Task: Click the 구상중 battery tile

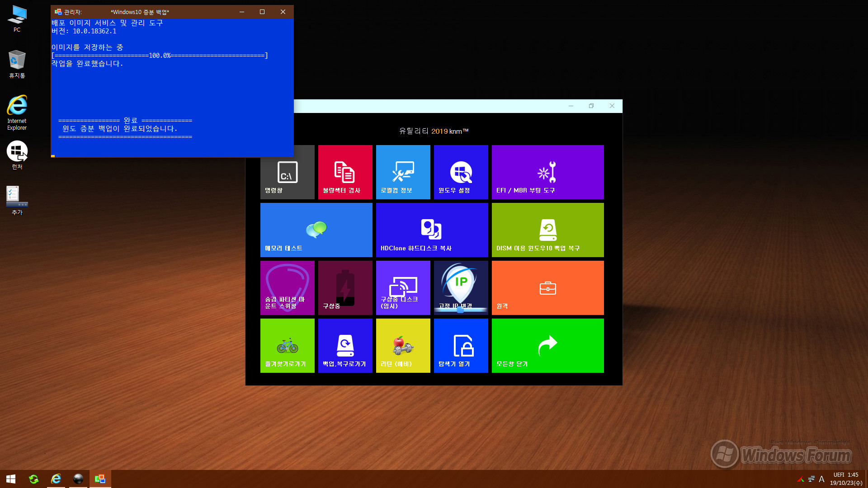Action: [345, 288]
